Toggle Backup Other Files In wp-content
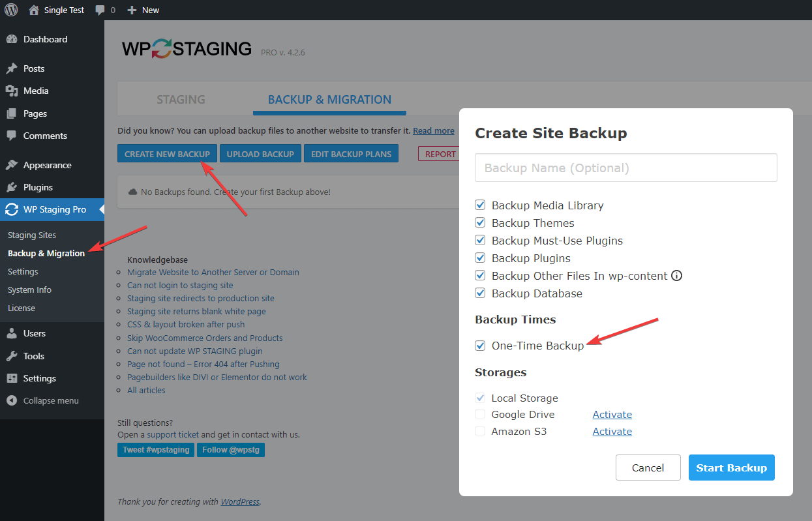The width and height of the screenshot is (812, 521). [x=480, y=276]
